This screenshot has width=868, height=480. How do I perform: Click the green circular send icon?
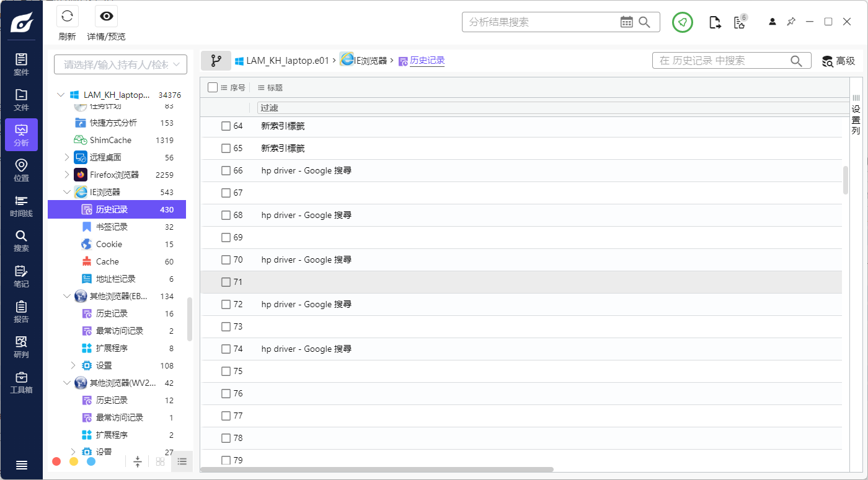tap(683, 22)
